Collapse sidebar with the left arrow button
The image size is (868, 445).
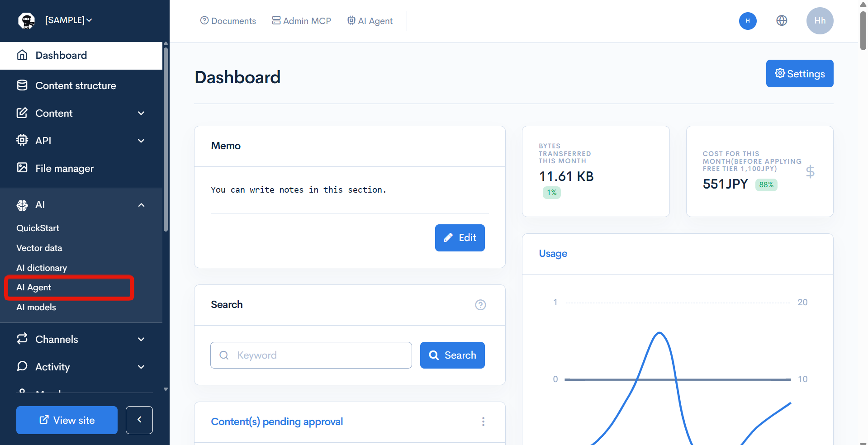pos(139,420)
